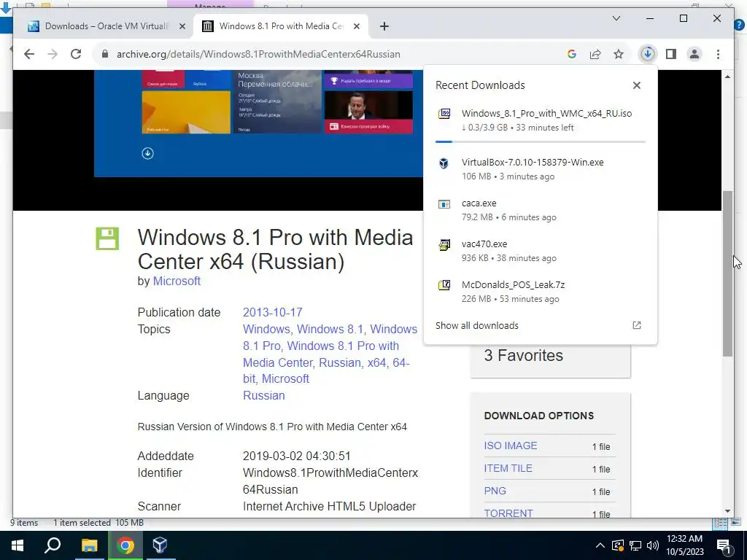
Task: Open the volume speaker tray icon
Action: pos(653,545)
